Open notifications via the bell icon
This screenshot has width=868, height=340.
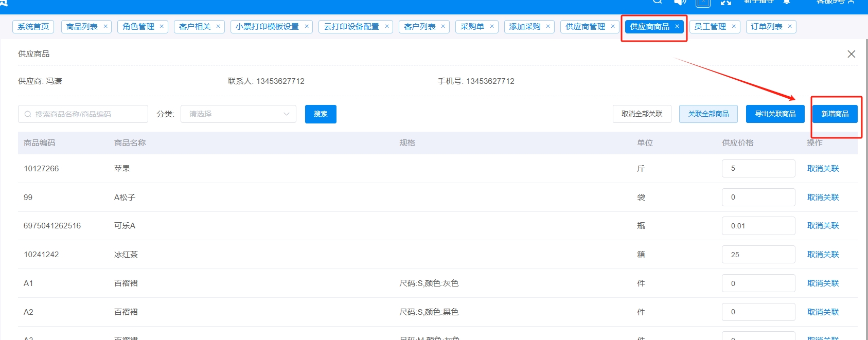pyautogui.click(x=787, y=2)
